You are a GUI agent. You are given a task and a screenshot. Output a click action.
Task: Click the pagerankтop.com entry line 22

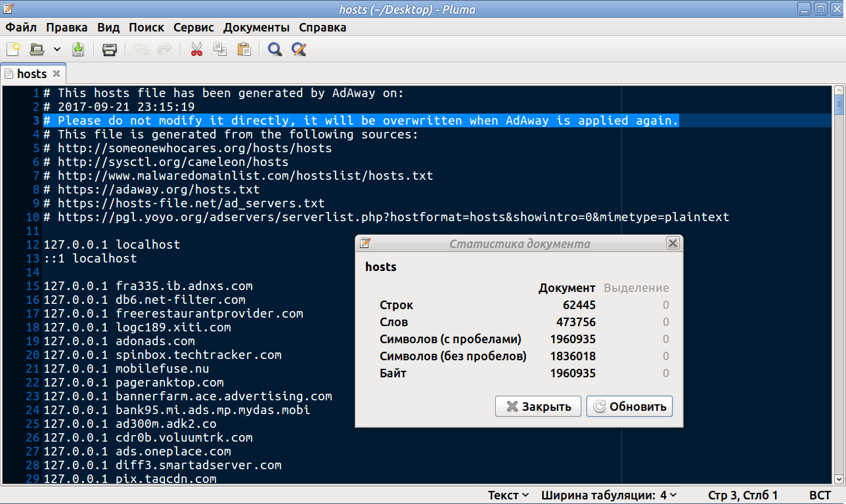coord(133,383)
